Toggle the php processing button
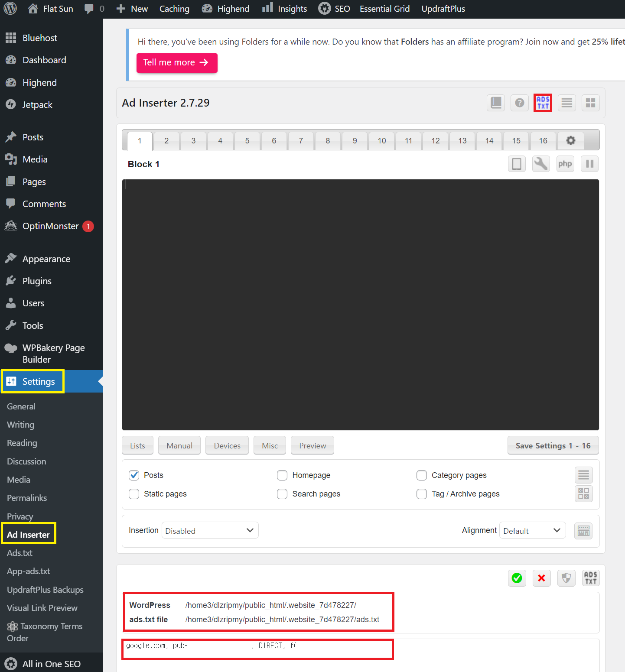Viewport: 625px width, 672px height. coord(565,164)
